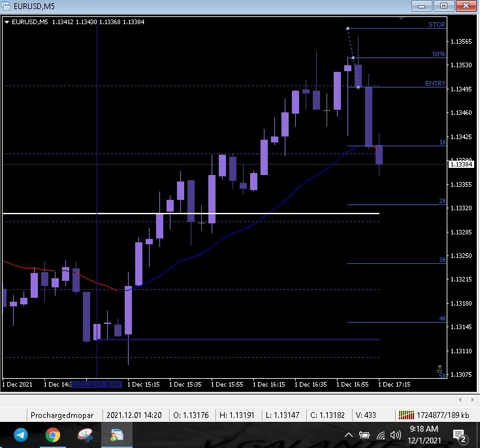Viewport: 480px width, 448px height.
Task: Open the volume speaker tray icon
Action: pos(396,435)
